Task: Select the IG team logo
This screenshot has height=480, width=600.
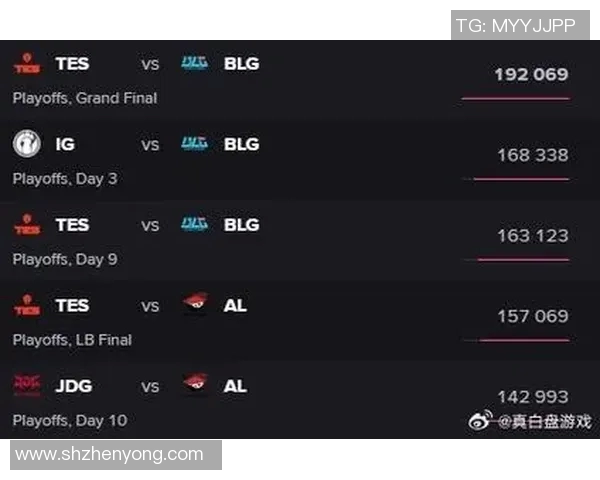Action: pos(27,144)
